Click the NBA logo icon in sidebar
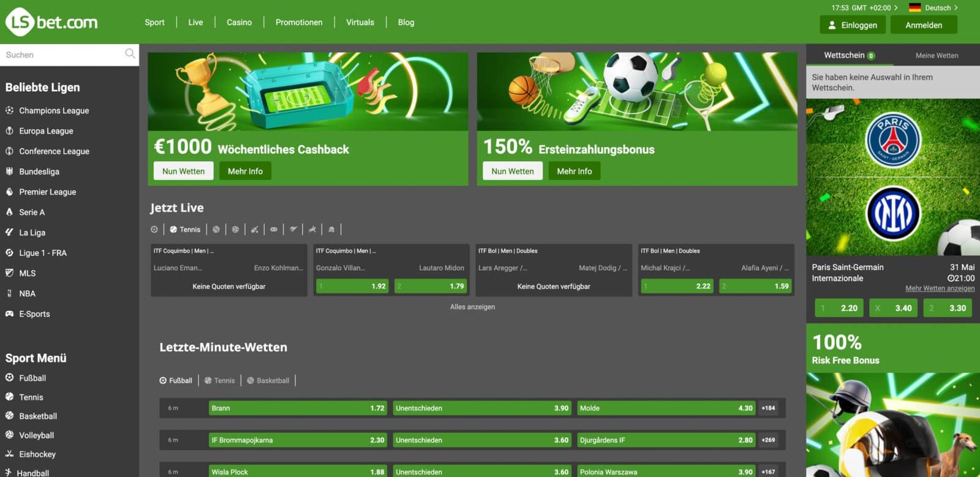 click(x=9, y=294)
